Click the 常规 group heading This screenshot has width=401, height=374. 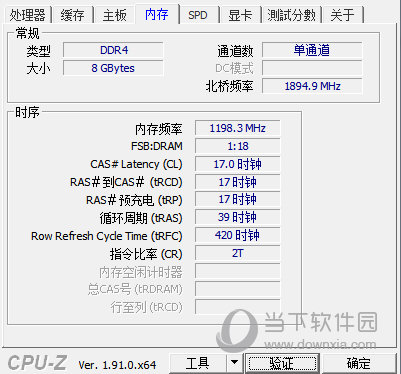coord(27,33)
